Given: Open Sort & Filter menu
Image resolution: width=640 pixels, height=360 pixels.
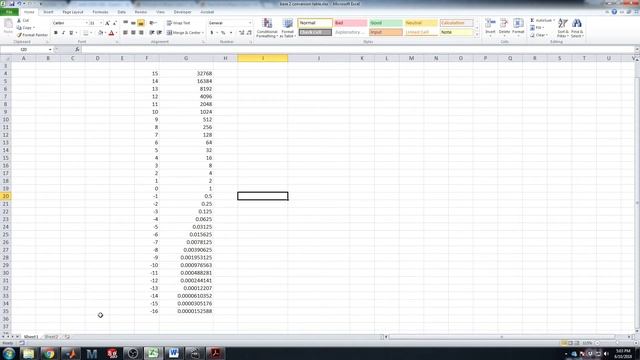Looking at the screenshot, I should [562, 28].
